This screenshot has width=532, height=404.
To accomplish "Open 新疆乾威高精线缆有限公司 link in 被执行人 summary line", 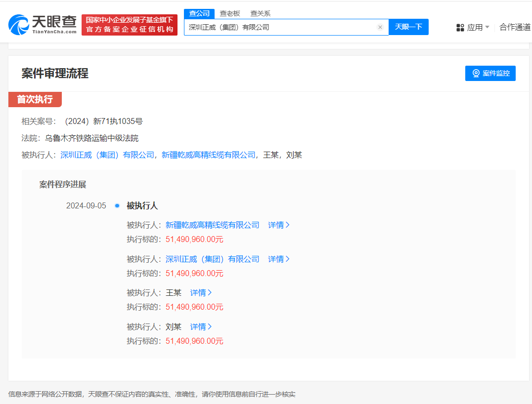I will (x=208, y=155).
